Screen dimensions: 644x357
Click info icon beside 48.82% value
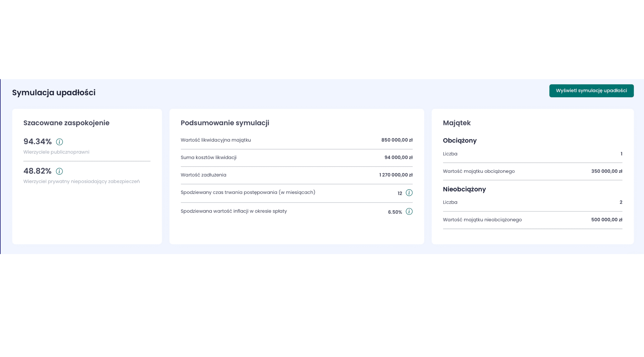pos(59,171)
